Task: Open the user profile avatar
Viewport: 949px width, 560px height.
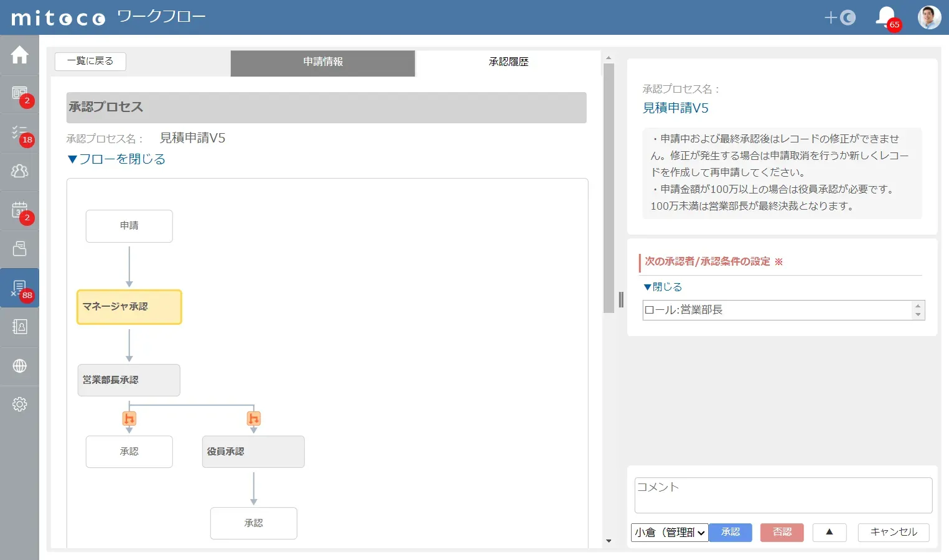Action: (930, 17)
